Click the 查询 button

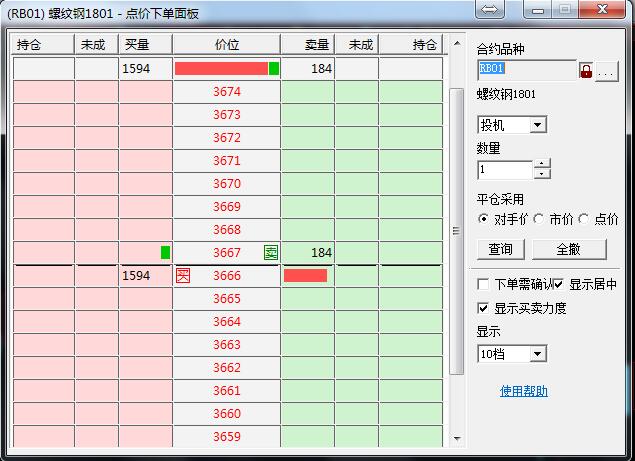(501, 249)
